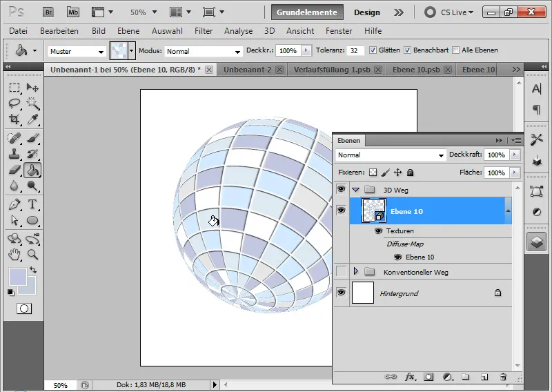
Task: Select the Dodge tool
Action: pyautogui.click(x=32, y=186)
